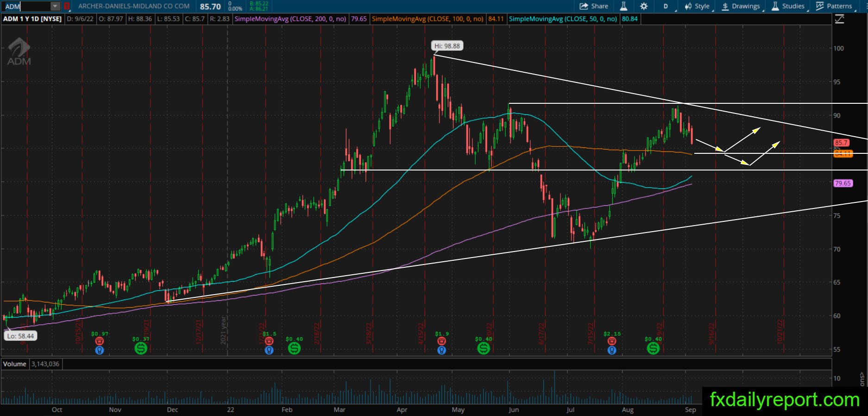The image size is (868, 416).
Task: Click the August $0.40 dividend icon
Action: pyautogui.click(x=653, y=348)
